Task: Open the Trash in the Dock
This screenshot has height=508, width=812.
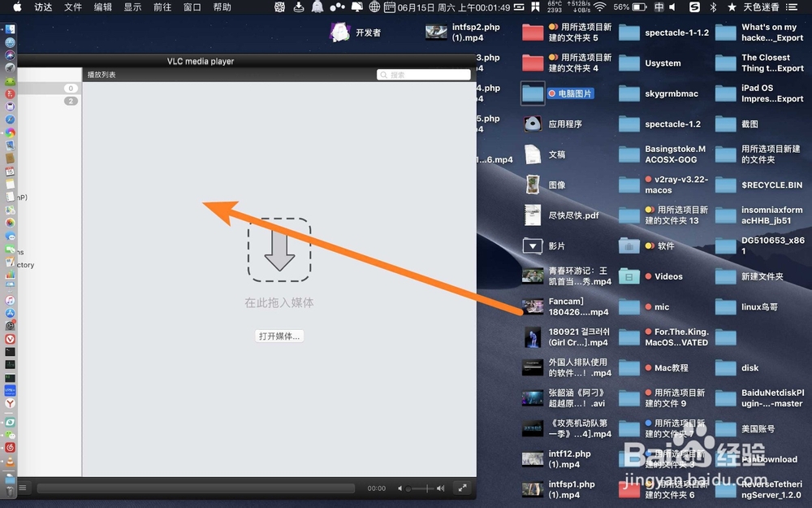Action: click(10, 490)
